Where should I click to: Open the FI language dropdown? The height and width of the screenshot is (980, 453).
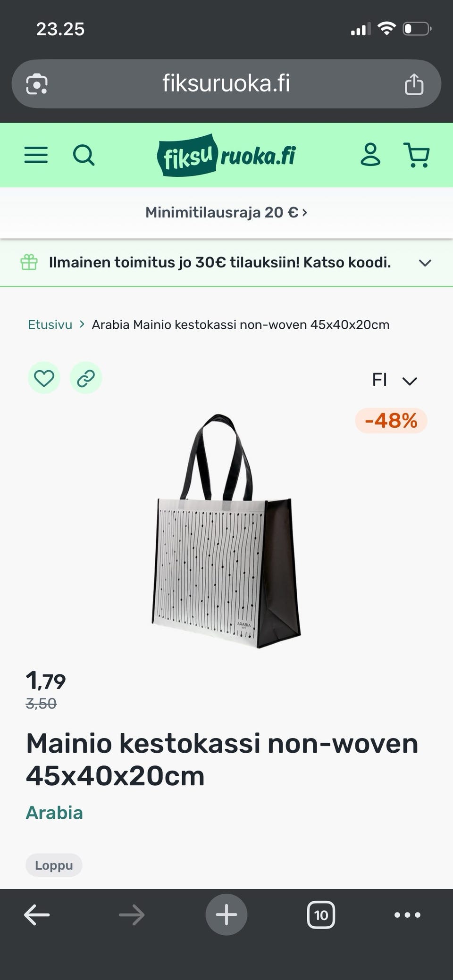(x=394, y=380)
